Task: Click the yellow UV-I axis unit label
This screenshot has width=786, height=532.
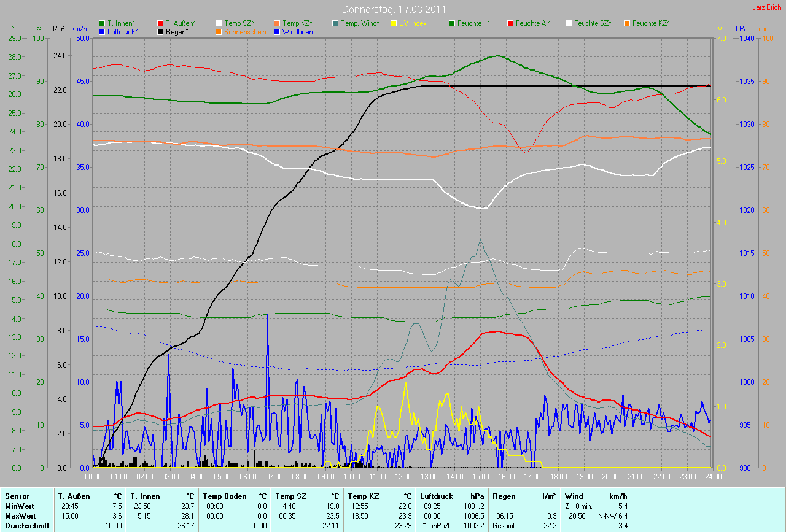Action: click(719, 29)
